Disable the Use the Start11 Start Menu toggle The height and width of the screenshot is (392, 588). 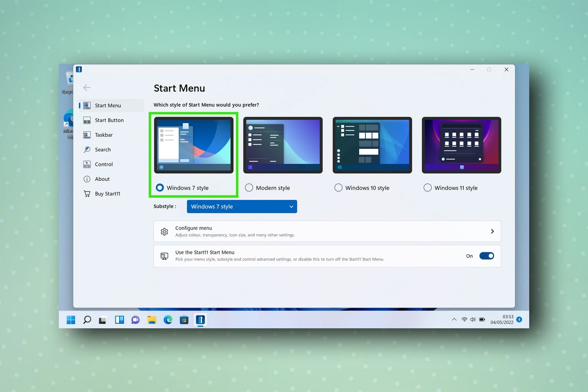[487, 256]
